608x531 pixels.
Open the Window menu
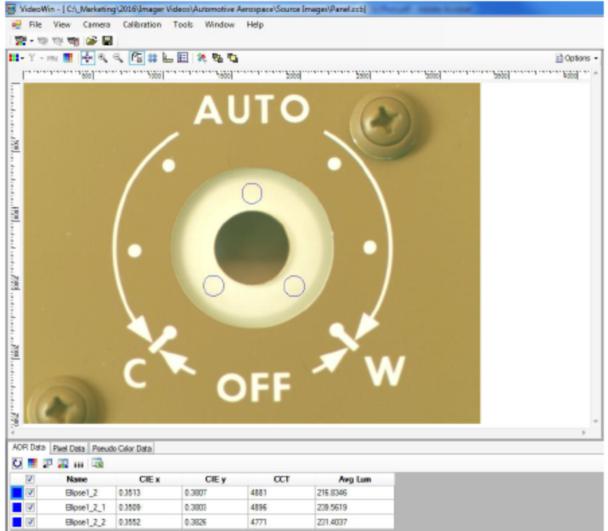click(x=219, y=24)
